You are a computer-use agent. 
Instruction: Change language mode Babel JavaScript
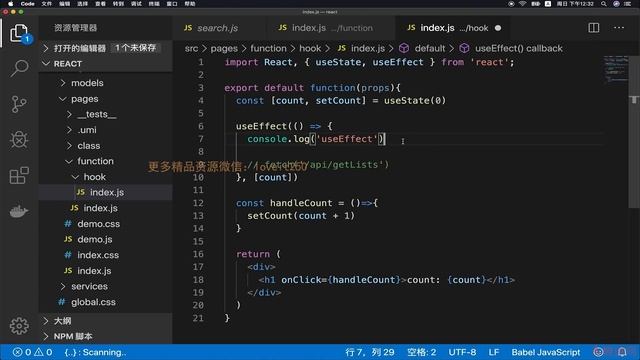pos(546,352)
